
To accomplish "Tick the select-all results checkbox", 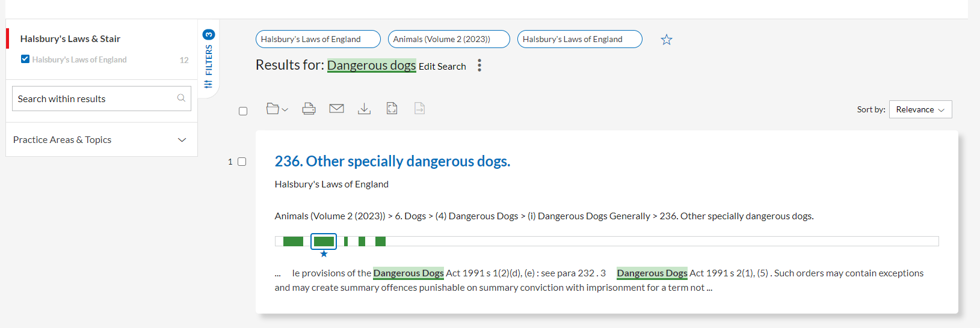I will [x=243, y=111].
